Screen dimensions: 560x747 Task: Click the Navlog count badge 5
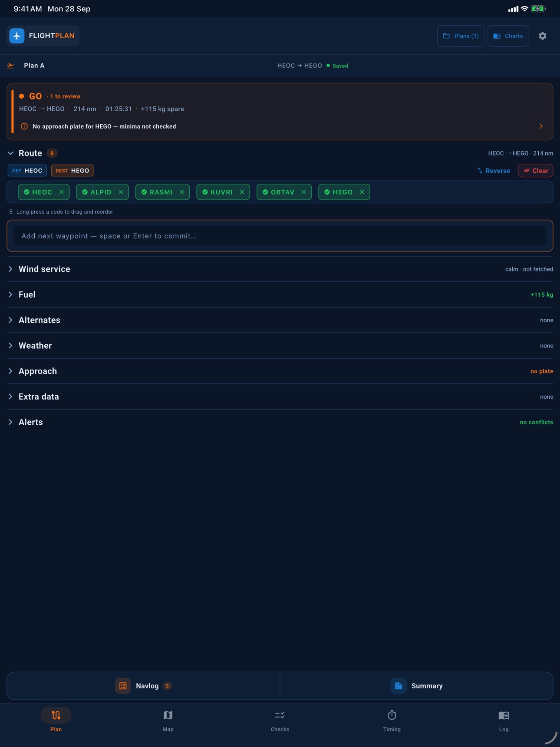(x=167, y=686)
